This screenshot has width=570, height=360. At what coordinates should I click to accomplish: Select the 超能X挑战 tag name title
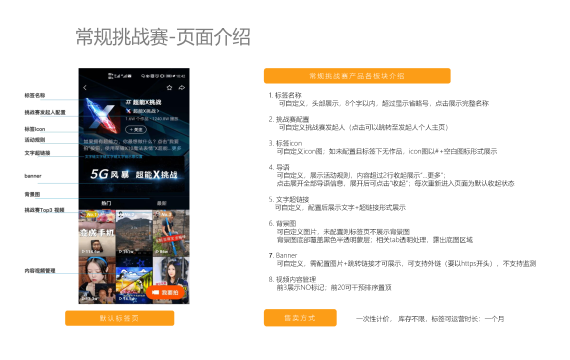pyautogui.click(x=144, y=103)
